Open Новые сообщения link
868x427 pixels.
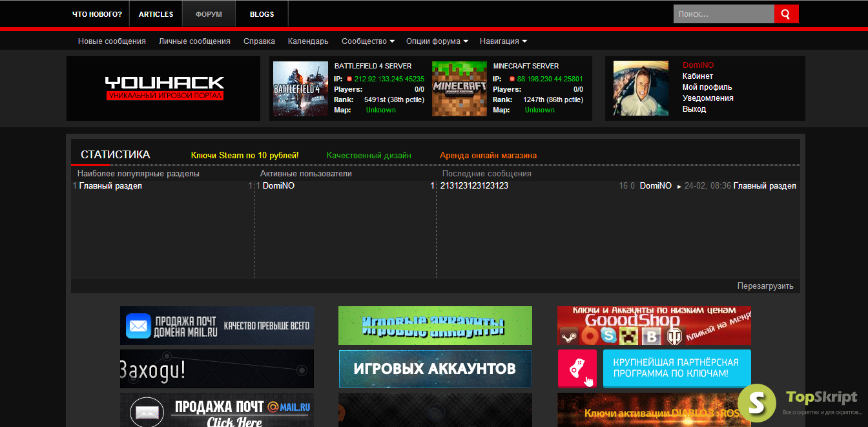112,41
